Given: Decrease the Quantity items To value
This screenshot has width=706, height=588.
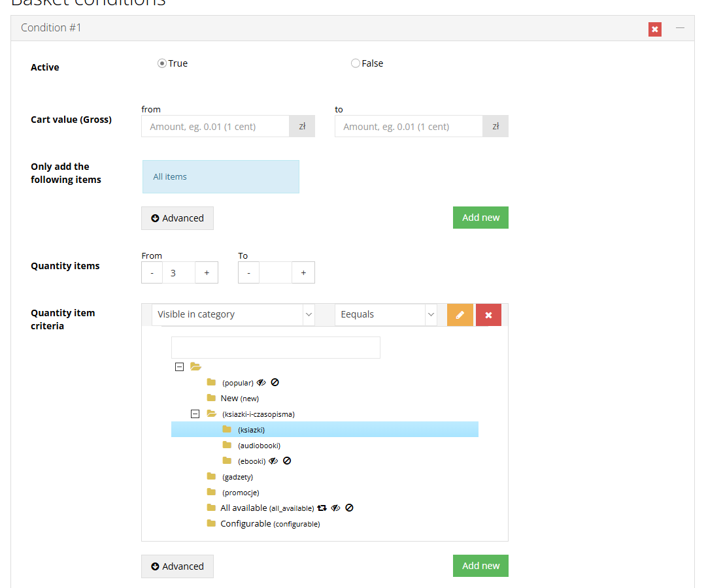Looking at the screenshot, I should pyautogui.click(x=248, y=272).
